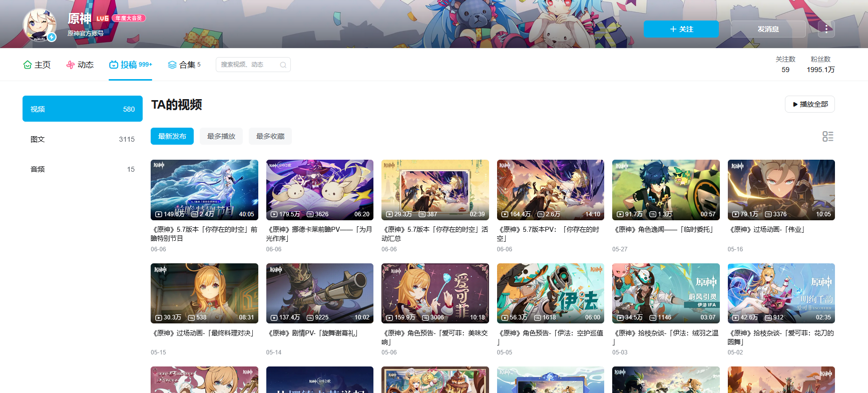868x393 pixels.
Task: Open the 合集 collections tab
Action: tap(184, 65)
